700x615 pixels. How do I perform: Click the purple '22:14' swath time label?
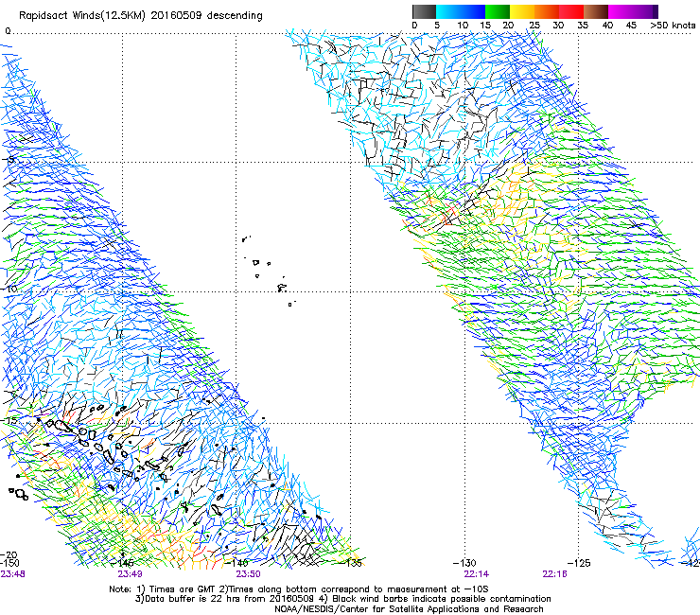coord(477,574)
